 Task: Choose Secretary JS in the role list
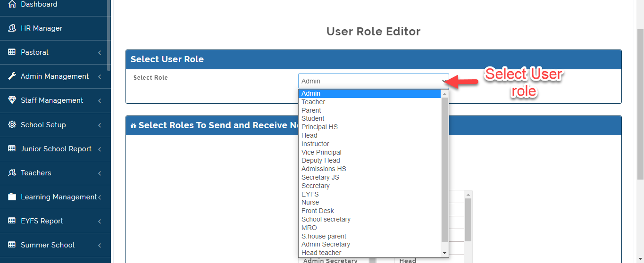tap(370, 177)
